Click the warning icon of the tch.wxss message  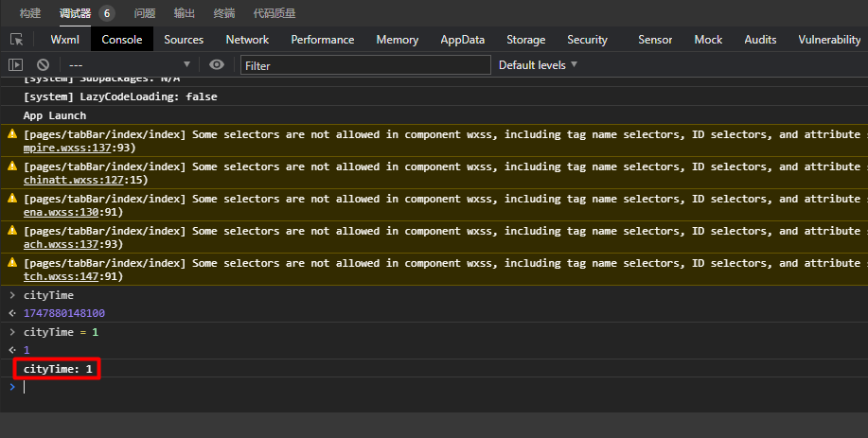tap(12, 262)
